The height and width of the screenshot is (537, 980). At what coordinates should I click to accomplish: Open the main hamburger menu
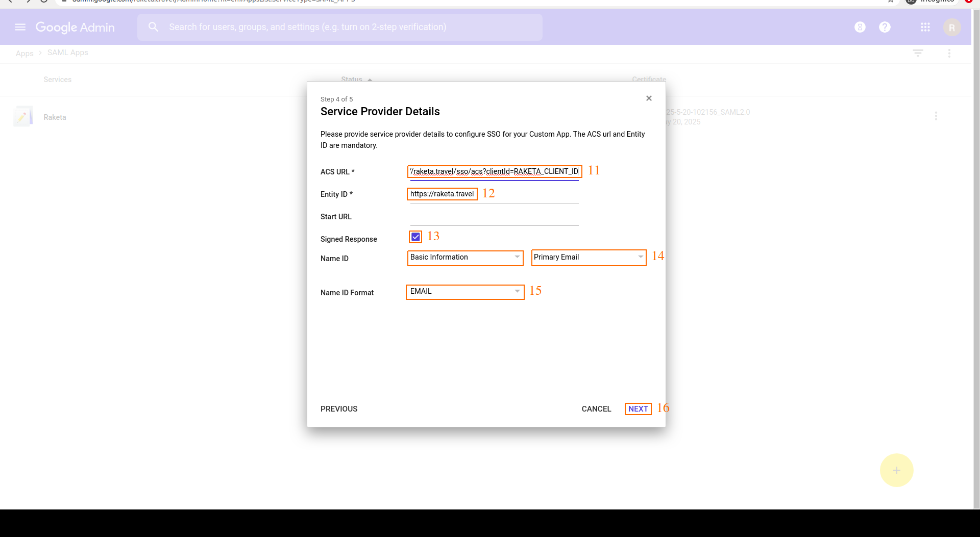[20, 27]
